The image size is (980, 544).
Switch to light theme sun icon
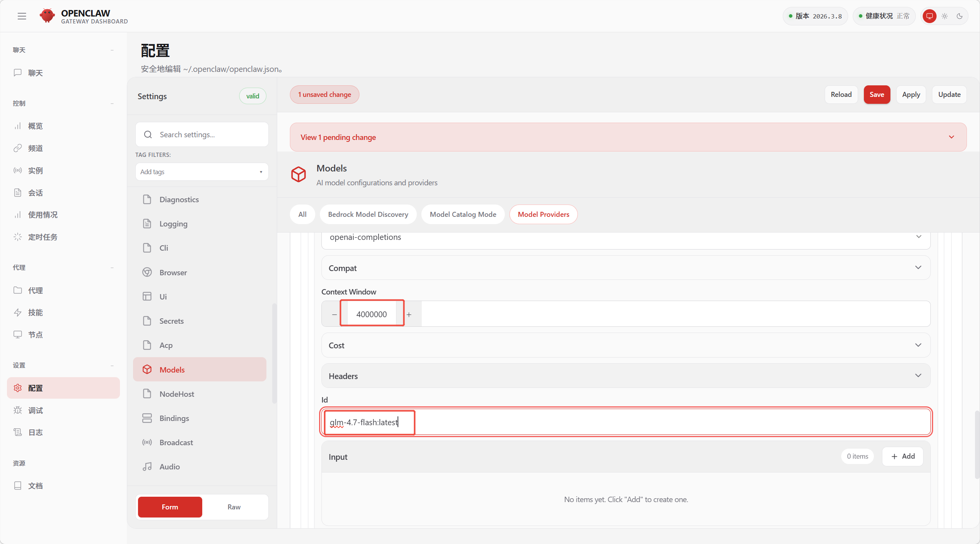[945, 16]
